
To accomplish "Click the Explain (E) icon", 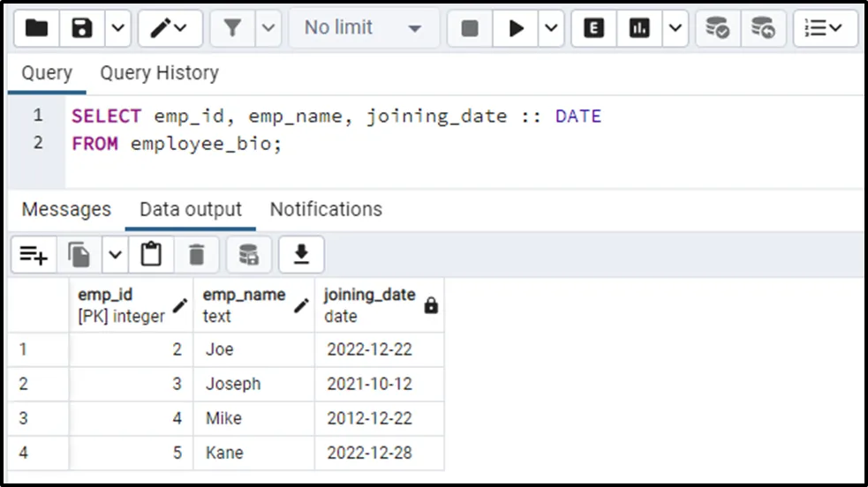I will pos(594,28).
